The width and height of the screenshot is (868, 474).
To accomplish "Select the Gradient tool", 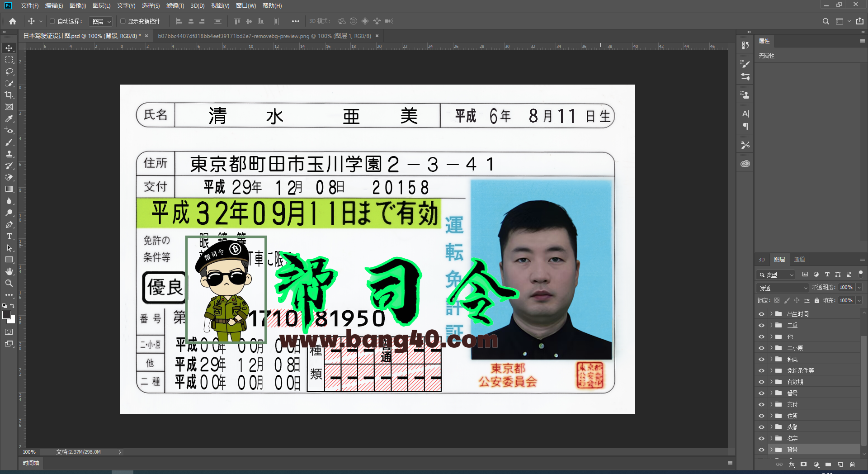I will [x=9, y=189].
